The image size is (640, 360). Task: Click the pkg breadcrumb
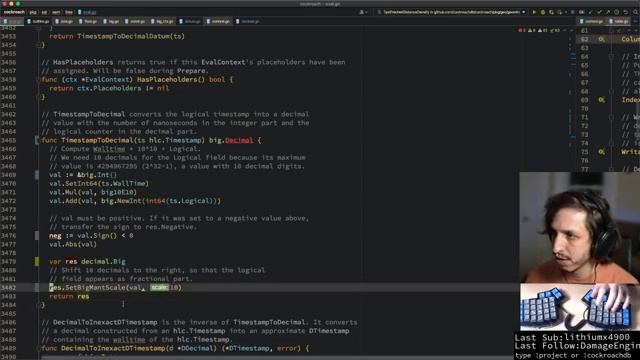tap(33, 12)
